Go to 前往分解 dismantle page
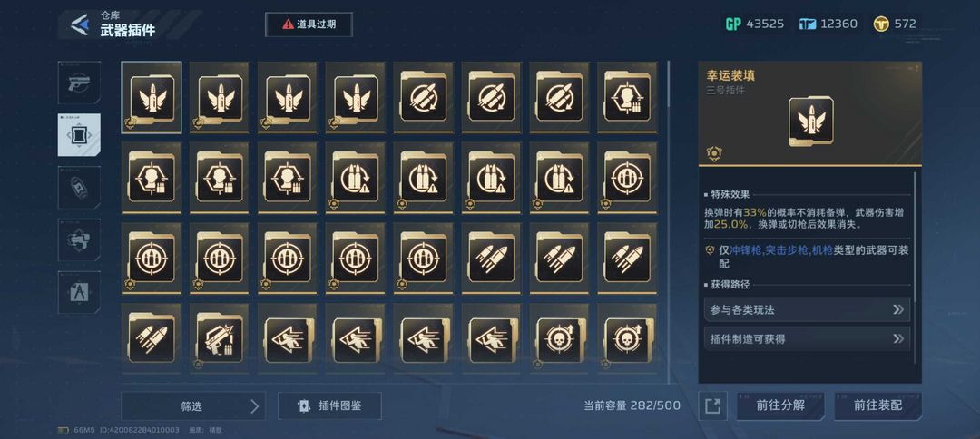 pos(780,406)
